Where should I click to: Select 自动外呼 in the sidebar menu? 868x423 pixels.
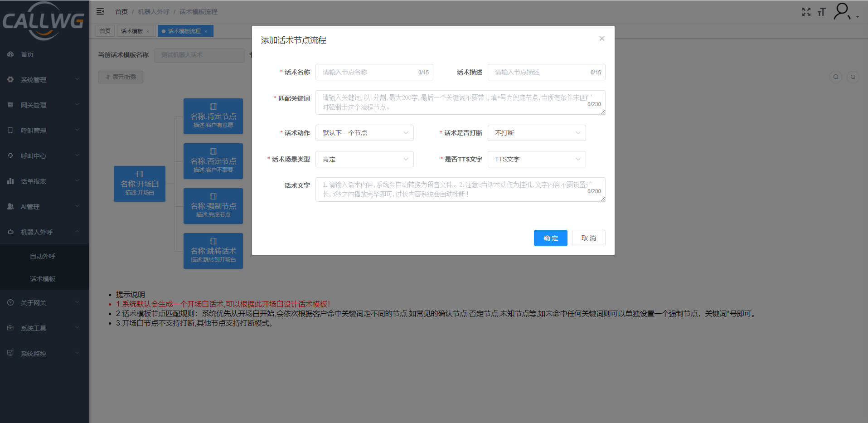pos(43,256)
